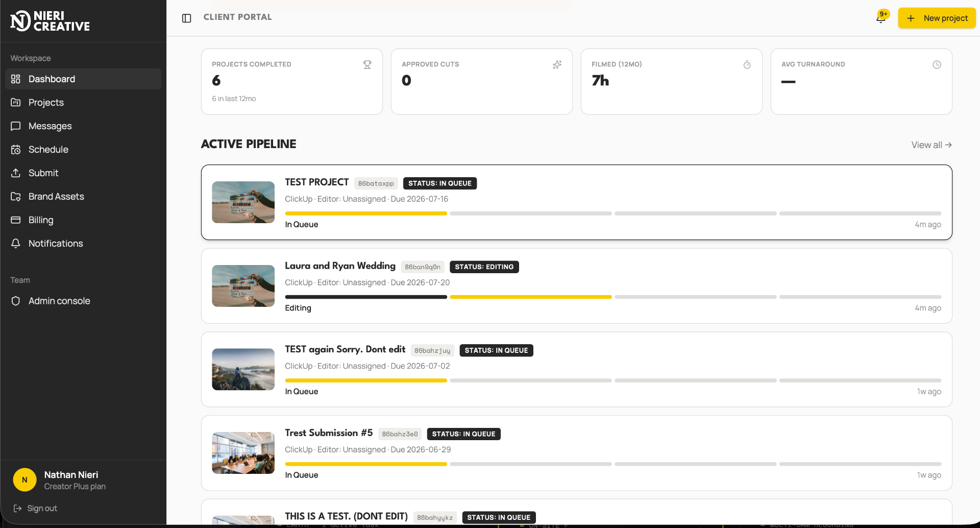Image resolution: width=980 pixels, height=528 pixels.
Task: Click the 86bahyykz ID tag
Action: 435,517
